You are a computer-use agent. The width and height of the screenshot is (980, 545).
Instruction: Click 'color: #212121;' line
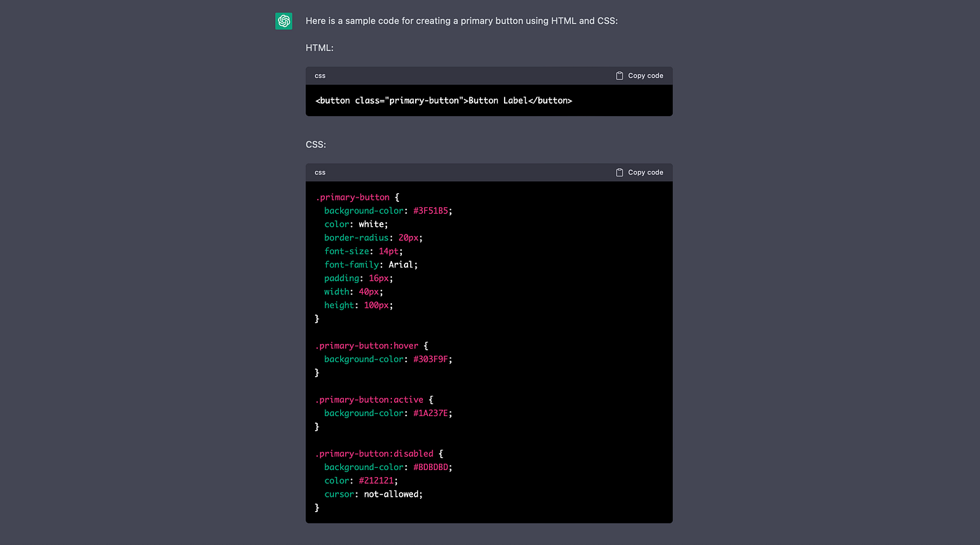[x=361, y=481]
